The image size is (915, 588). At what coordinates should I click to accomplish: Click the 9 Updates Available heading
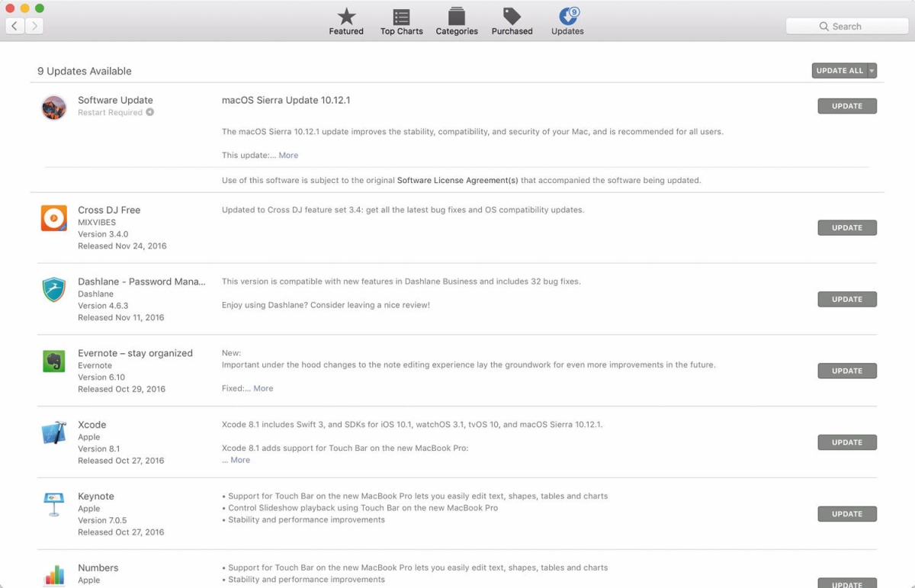(x=85, y=71)
